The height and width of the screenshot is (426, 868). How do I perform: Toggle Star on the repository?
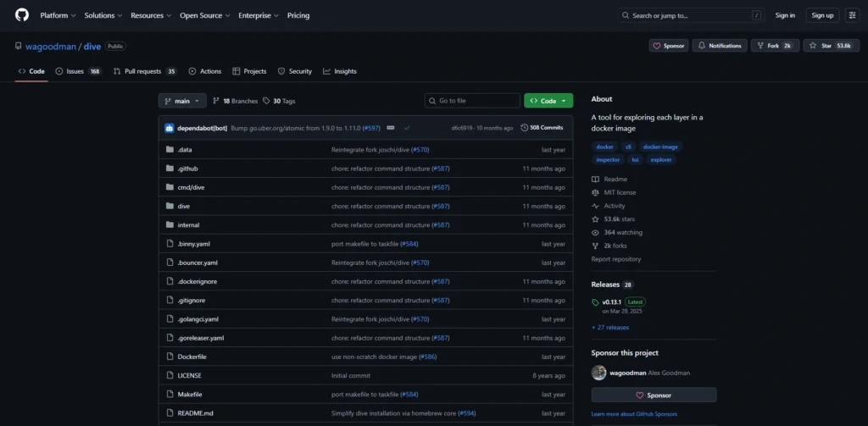point(832,46)
